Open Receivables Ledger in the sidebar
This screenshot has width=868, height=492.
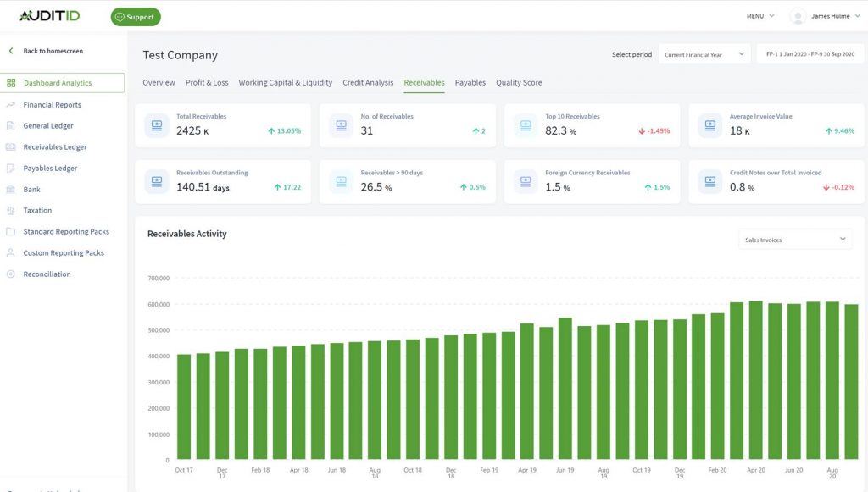(55, 147)
